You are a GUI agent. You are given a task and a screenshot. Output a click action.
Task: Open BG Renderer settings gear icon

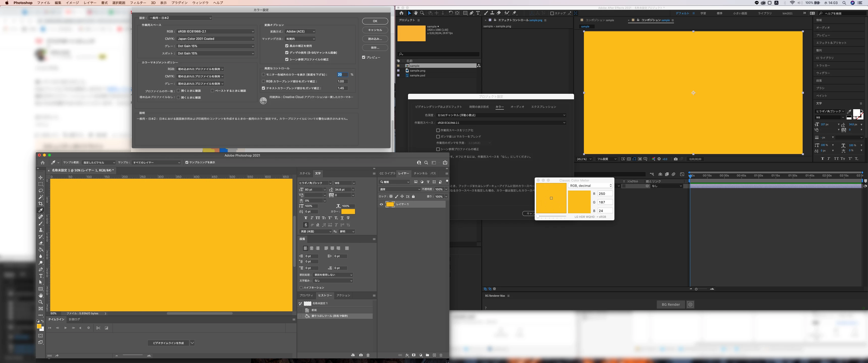690,305
